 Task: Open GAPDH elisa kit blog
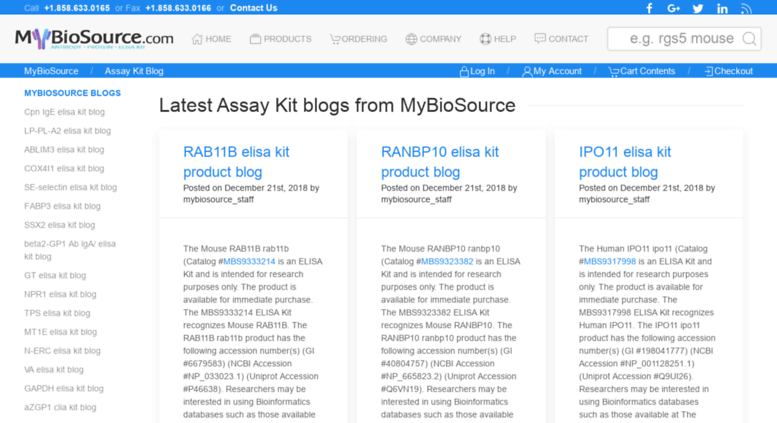pyautogui.click(x=64, y=388)
